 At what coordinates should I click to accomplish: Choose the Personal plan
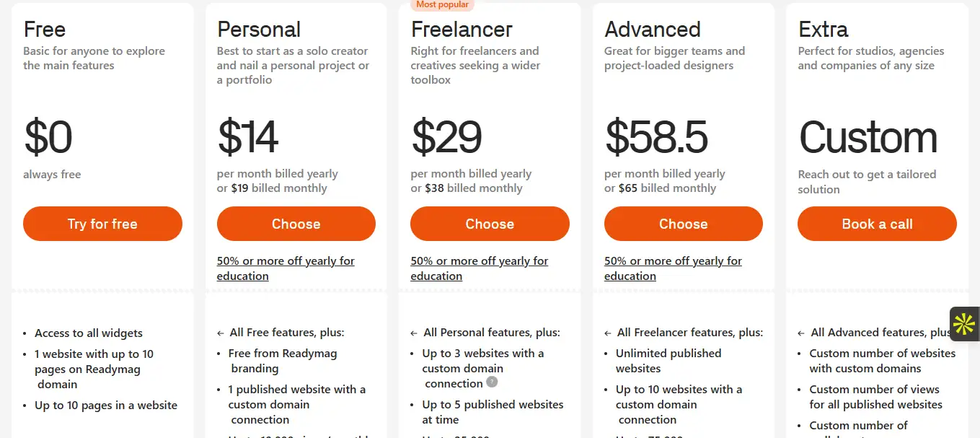coord(296,224)
